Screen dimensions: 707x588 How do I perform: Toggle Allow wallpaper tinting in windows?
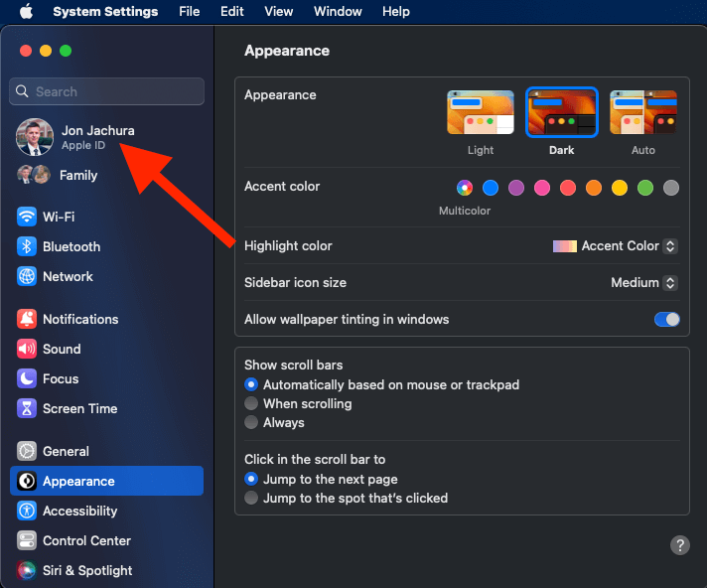(667, 319)
